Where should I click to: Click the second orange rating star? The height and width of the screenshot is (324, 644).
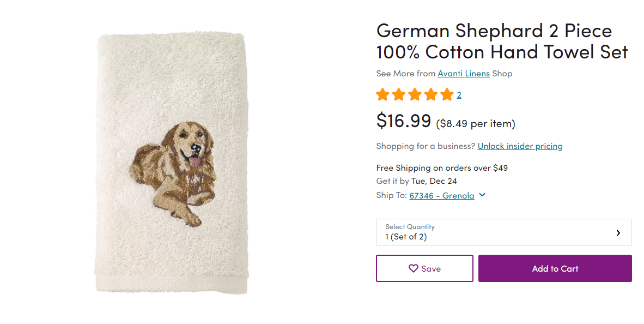(399, 95)
